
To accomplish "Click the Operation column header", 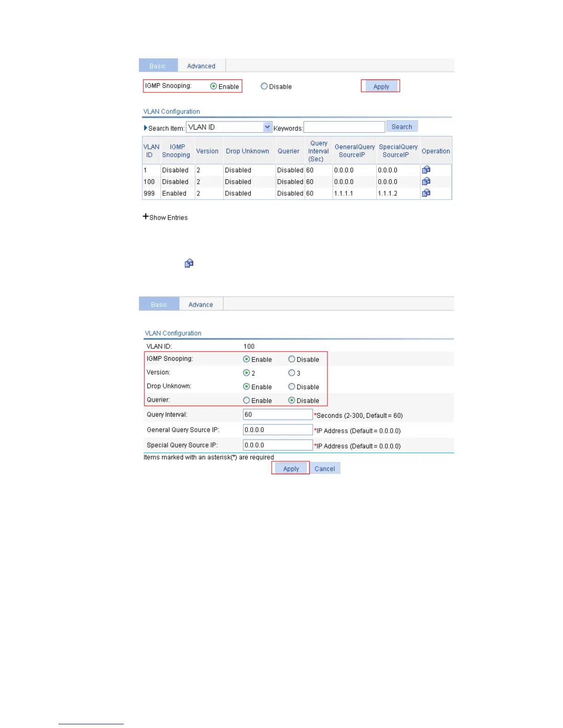I will click(x=436, y=151).
